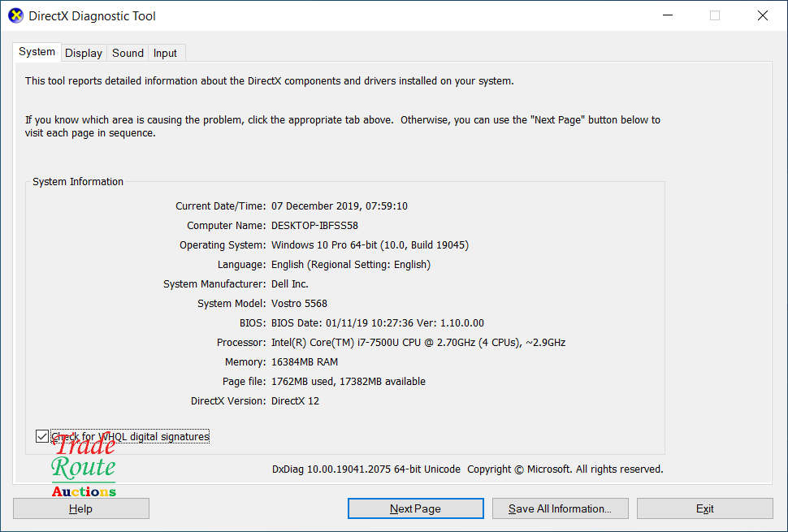Switch to the Display tab
The width and height of the screenshot is (788, 532).
[84, 52]
